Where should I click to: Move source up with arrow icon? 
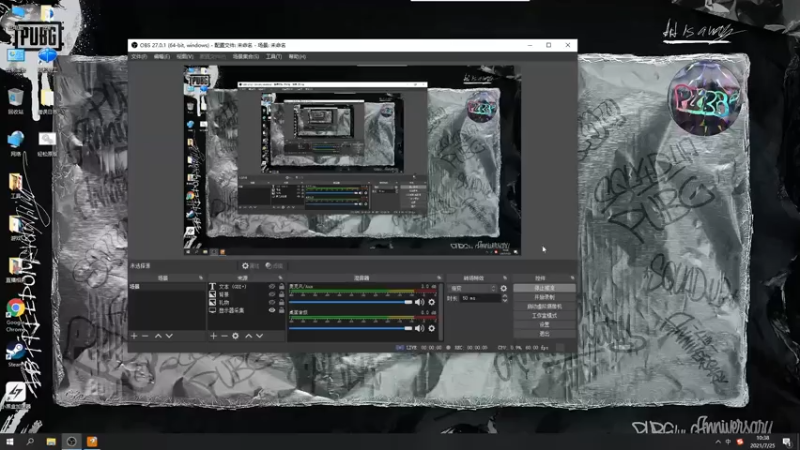pyautogui.click(x=248, y=336)
